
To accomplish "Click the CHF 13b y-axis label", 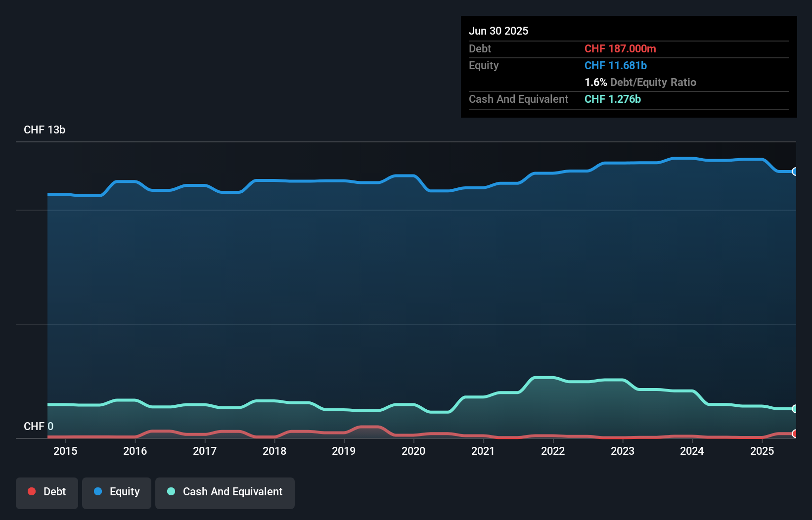I will coord(45,130).
